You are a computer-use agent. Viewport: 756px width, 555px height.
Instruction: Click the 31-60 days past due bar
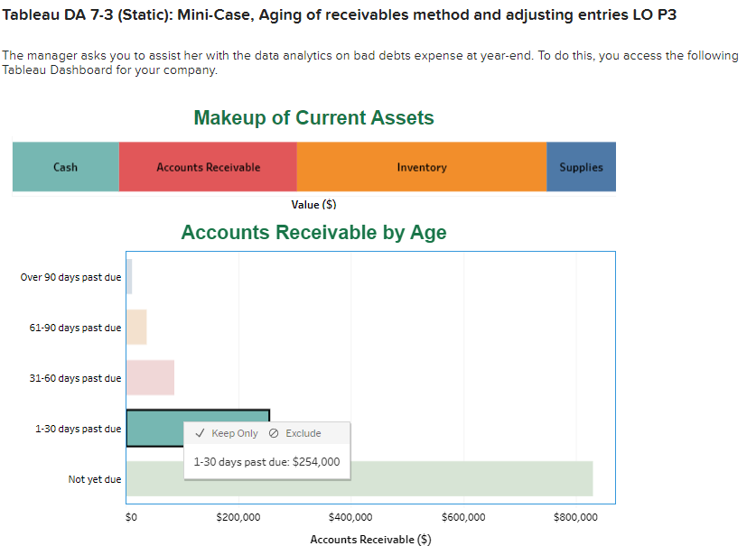click(151, 378)
